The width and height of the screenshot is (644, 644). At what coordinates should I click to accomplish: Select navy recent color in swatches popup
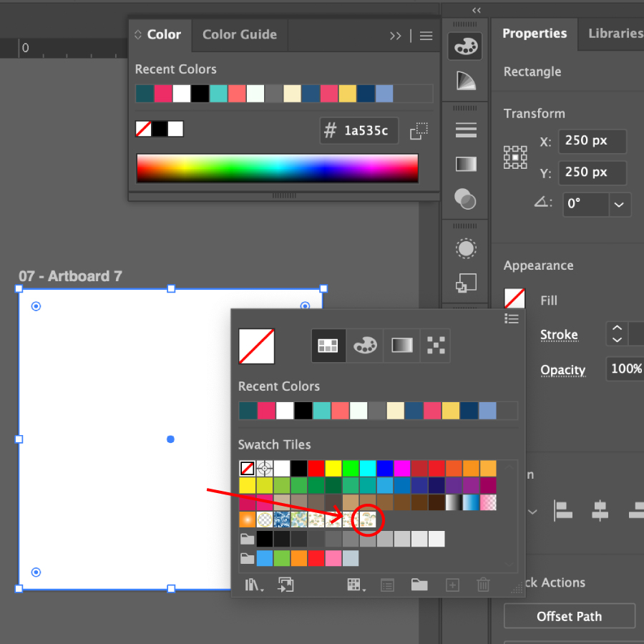[x=469, y=411]
